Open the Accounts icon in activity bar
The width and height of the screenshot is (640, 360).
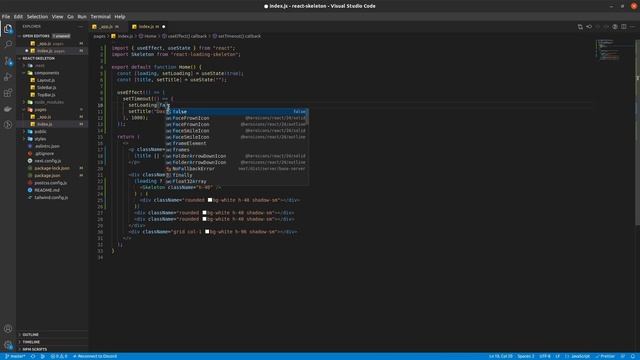point(8,329)
